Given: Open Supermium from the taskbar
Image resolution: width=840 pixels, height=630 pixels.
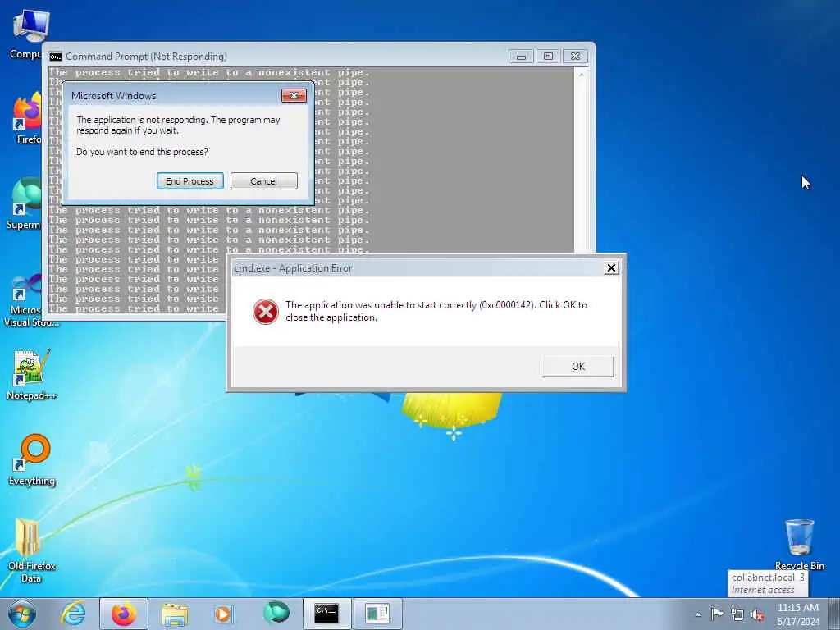Looking at the screenshot, I should coord(276,614).
